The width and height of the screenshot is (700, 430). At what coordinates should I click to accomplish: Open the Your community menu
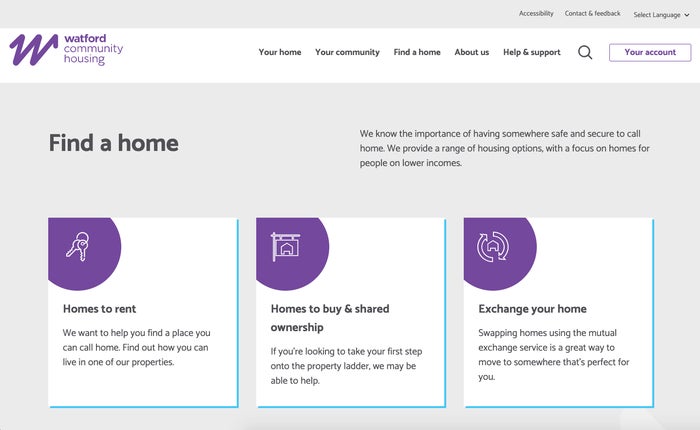(347, 52)
